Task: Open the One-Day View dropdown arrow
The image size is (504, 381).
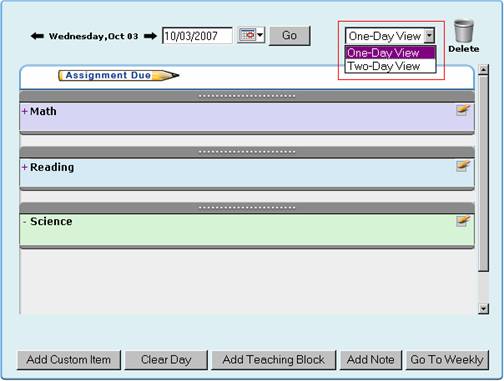Action: [429, 36]
